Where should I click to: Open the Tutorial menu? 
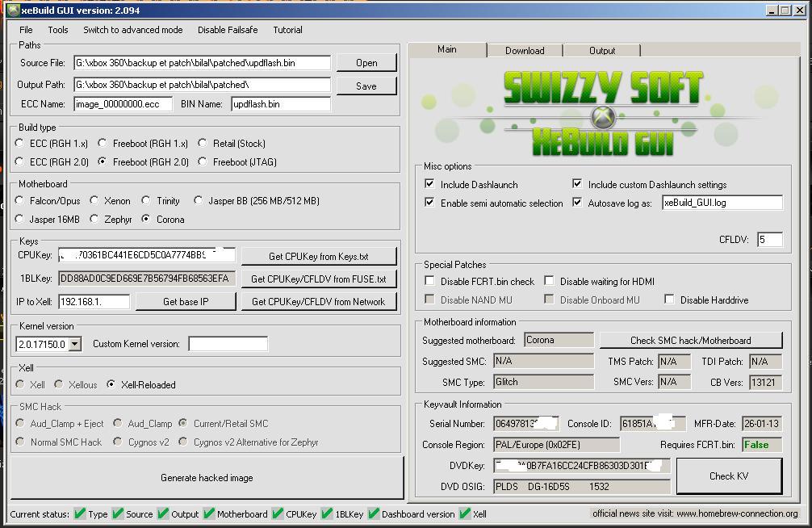pyautogui.click(x=288, y=30)
